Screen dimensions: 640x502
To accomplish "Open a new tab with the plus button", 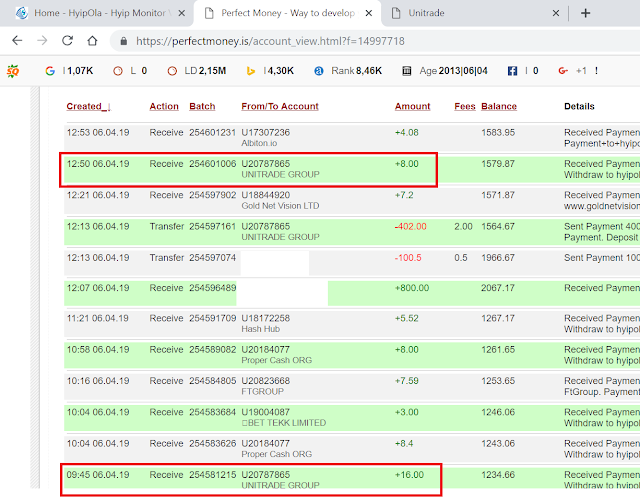I will click(585, 13).
